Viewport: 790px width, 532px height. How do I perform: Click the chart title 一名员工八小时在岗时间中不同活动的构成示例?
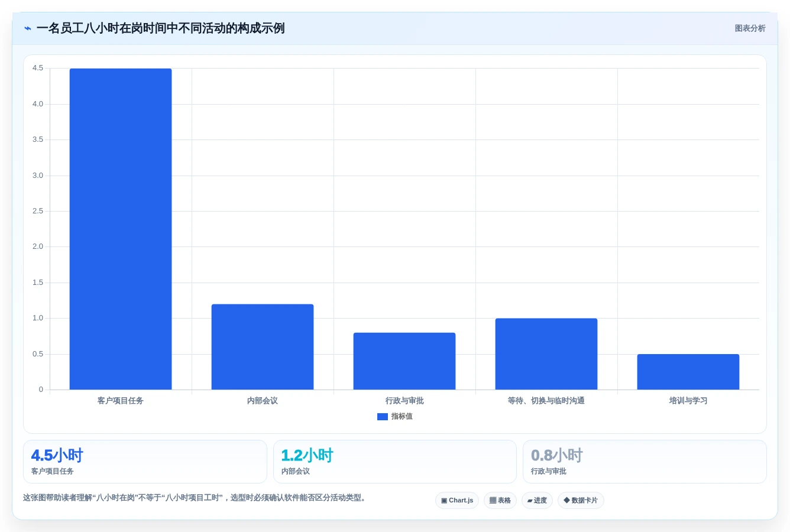tap(161, 28)
